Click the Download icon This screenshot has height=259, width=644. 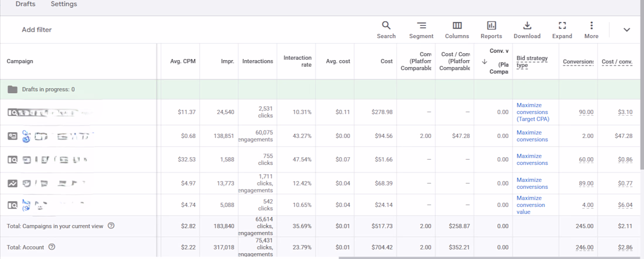[527, 26]
